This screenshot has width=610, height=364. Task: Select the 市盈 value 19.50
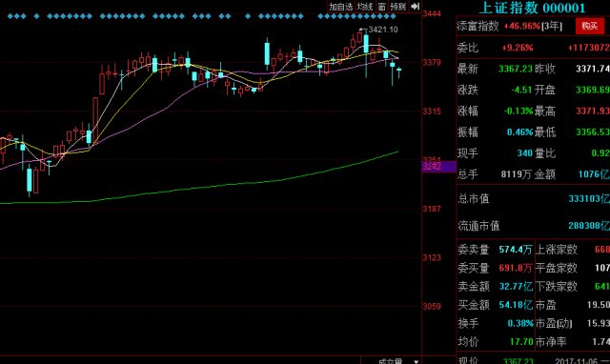click(599, 305)
